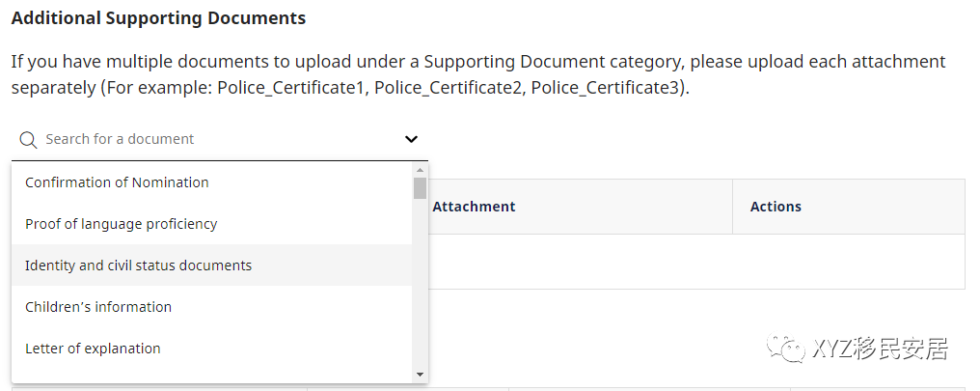Collapse the document dropdown chevron
Image resolution: width=980 pixels, height=391 pixels.
click(412, 139)
